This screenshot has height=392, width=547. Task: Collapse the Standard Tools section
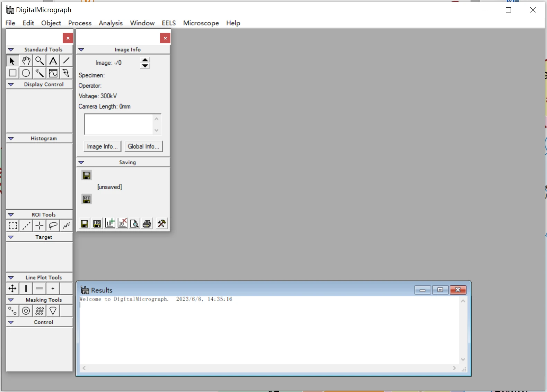[11, 49]
